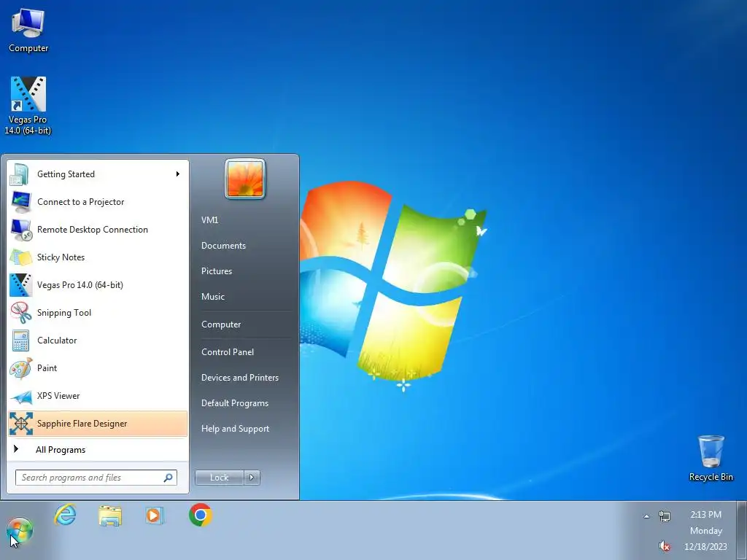Click the search magnifier icon
The height and width of the screenshot is (560, 747).
[x=169, y=477]
